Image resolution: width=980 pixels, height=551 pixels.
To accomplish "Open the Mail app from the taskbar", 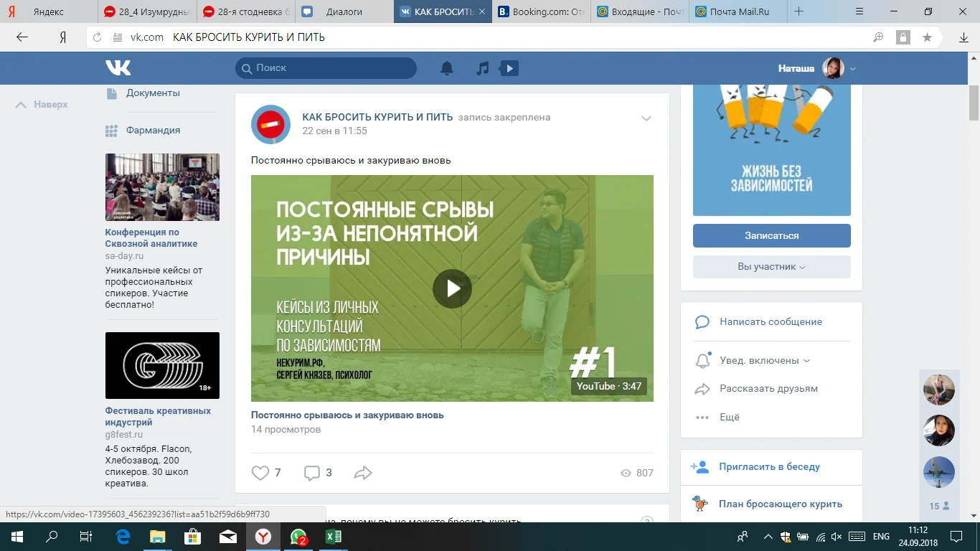I will tap(228, 537).
